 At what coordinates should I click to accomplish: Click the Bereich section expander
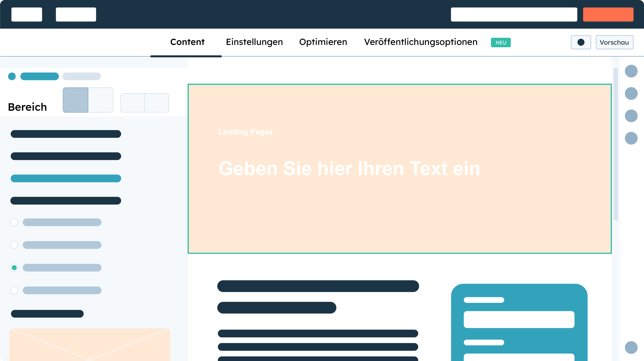tap(27, 106)
